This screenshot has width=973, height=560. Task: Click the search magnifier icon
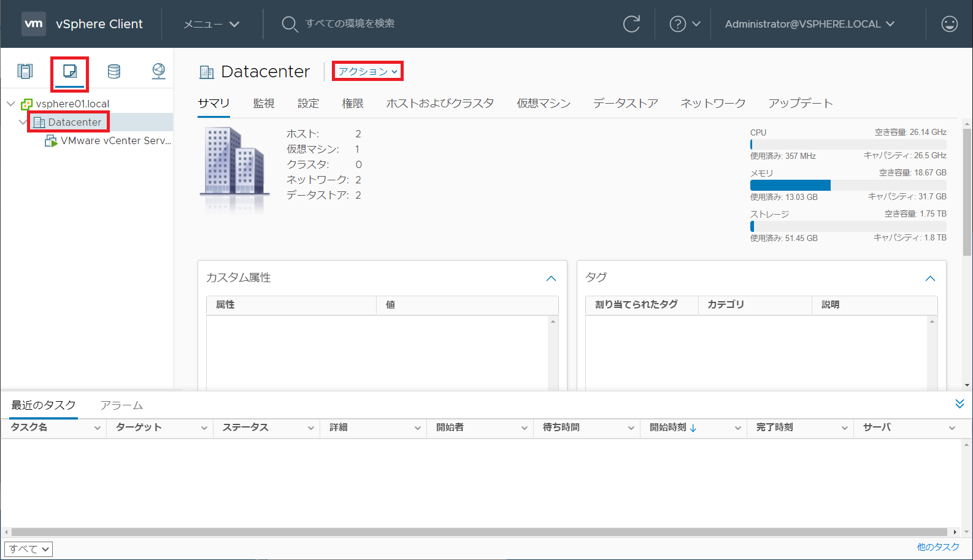point(289,24)
